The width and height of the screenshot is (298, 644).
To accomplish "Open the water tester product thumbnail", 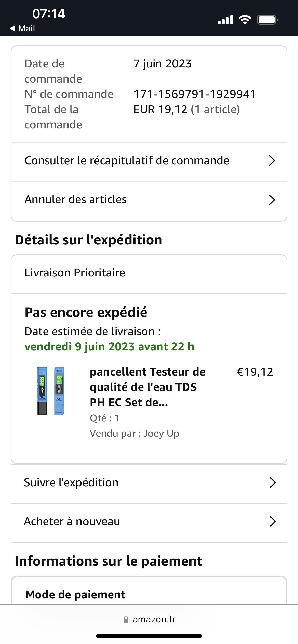I will [51, 391].
